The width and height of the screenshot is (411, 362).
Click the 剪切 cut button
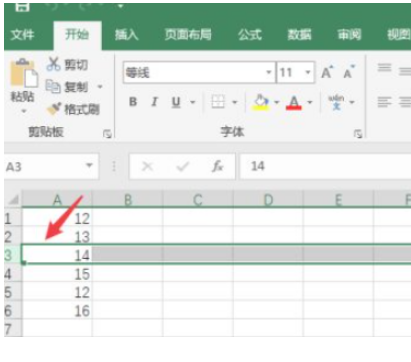pos(68,64)
